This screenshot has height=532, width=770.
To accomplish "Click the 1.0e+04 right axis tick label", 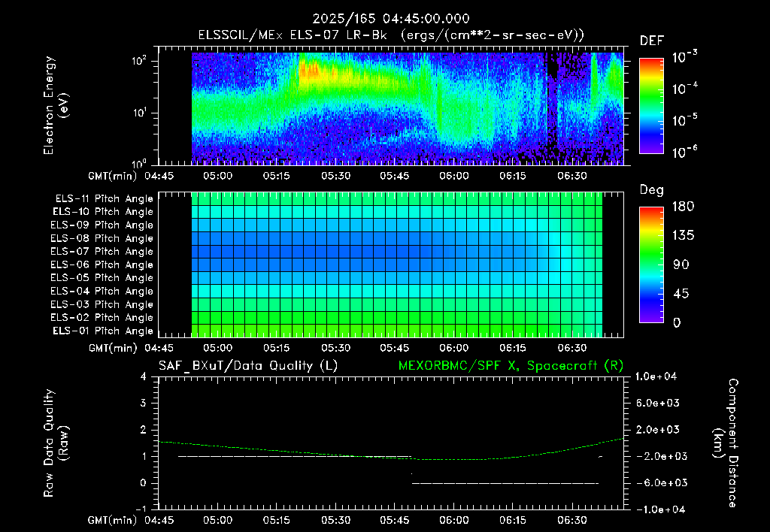I will (x=656, y=376).
